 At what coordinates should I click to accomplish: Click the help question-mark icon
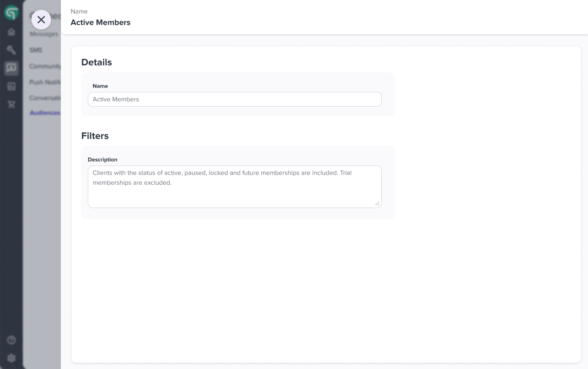pos(11,340)
